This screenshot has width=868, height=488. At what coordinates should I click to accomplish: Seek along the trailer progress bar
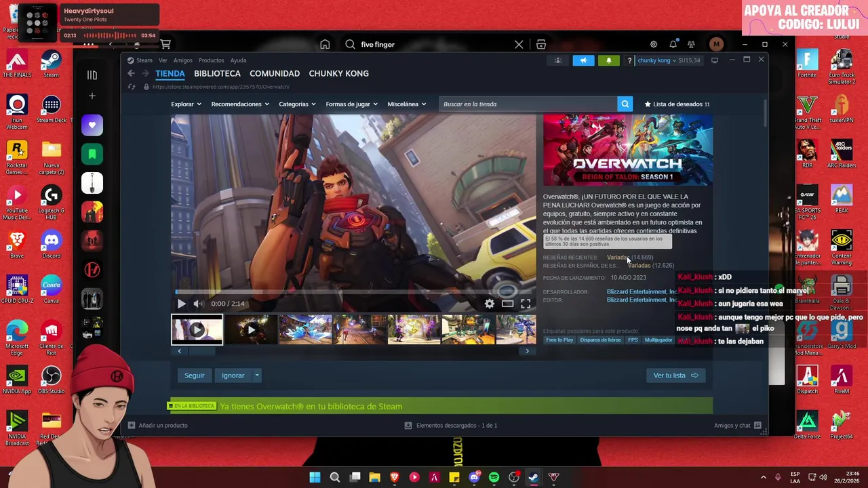pyautogui.click(x=353, y=292)
